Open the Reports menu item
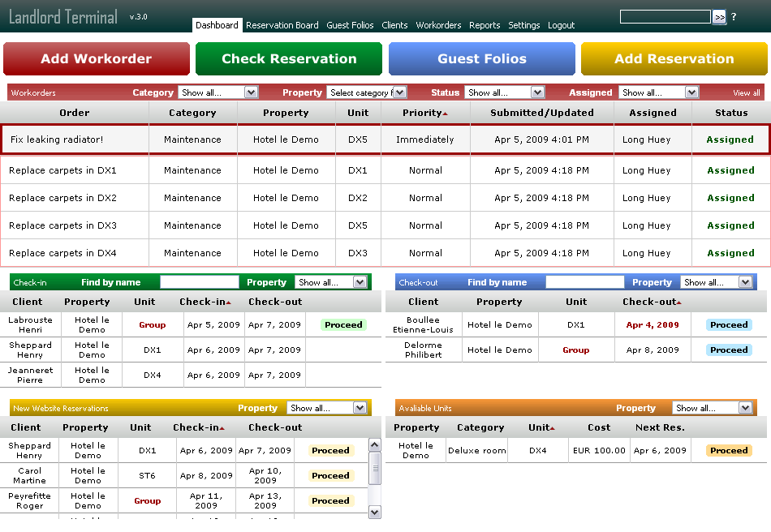Image resolution: width=771 pixels, height=532 pixels. pos(485,25)
